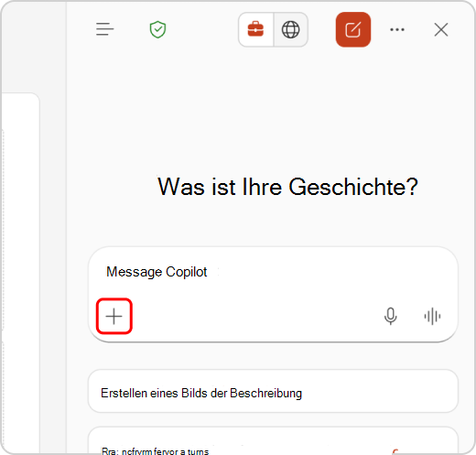The height and width of the screenshot is (455, 476).
Task: Open the hamburger navigation menu icon
Action: (x=104, y=29)
